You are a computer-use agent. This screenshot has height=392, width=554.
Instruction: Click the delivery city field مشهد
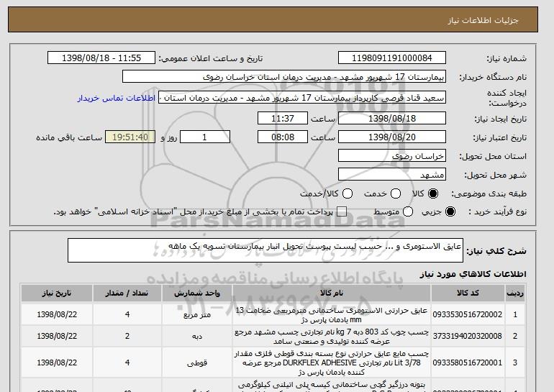pyautogui.click(x=392, y=175)
